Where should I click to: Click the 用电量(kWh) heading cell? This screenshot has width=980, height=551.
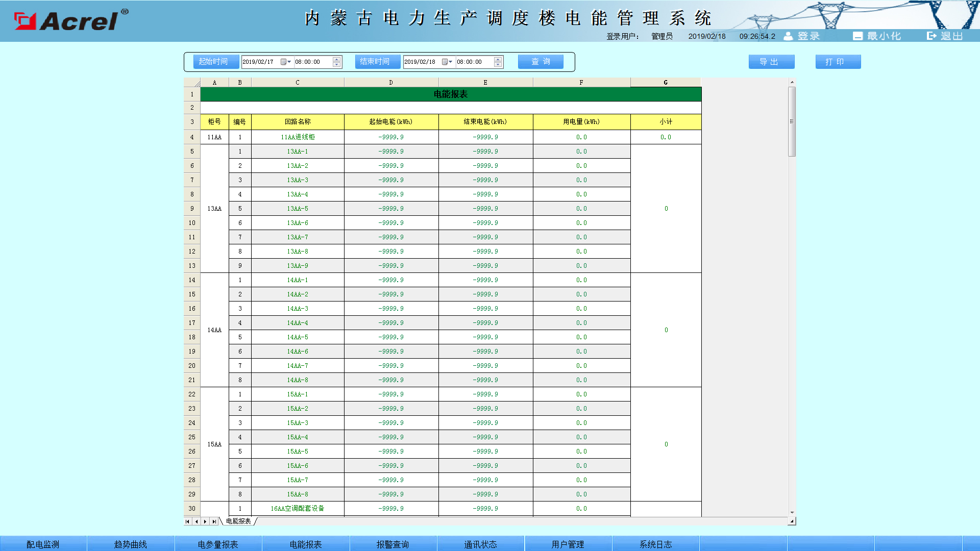pyautogui.click(x=581, y=122)
